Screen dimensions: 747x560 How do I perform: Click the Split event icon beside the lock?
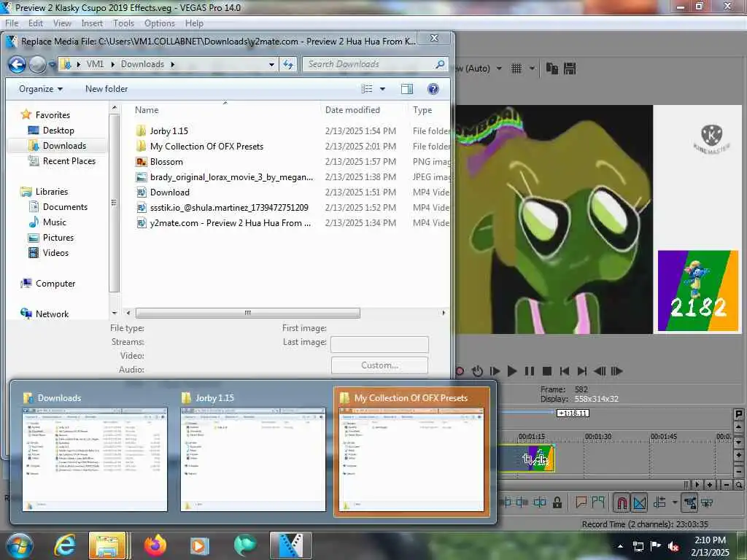point(540,502)
